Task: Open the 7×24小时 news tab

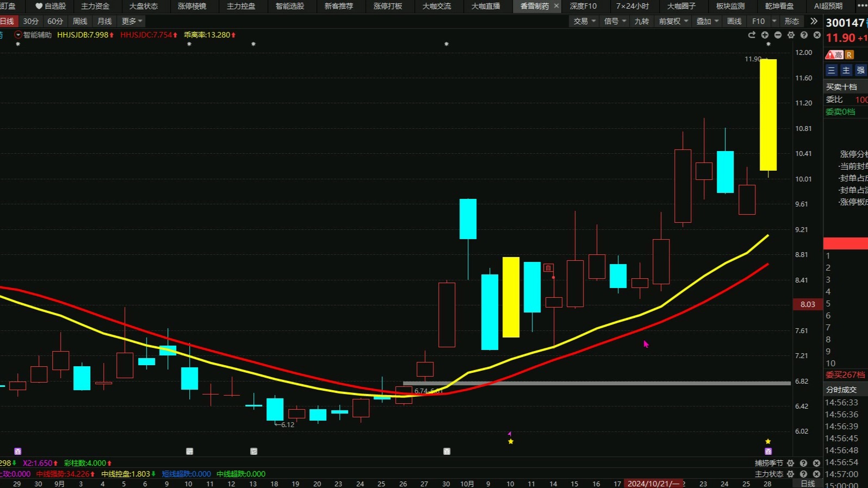Action: point(633,6)
